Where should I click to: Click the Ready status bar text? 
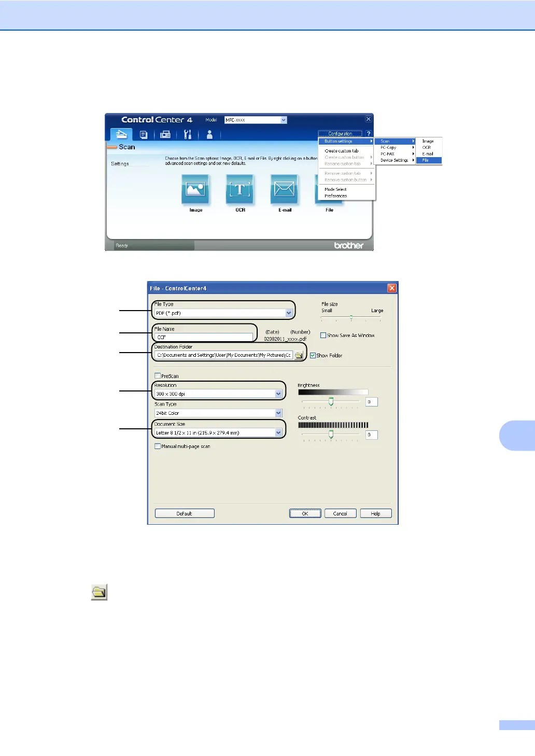[x=122, y=246]
